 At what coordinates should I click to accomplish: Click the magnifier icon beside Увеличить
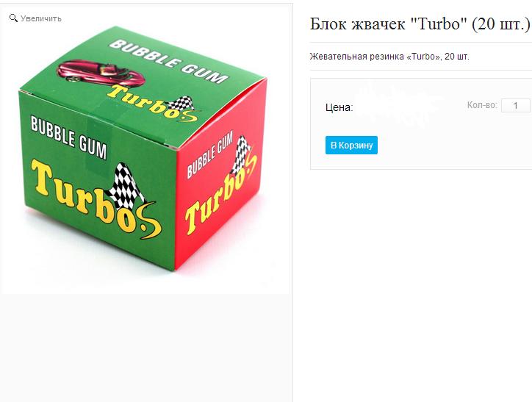(x=13, y=18)
